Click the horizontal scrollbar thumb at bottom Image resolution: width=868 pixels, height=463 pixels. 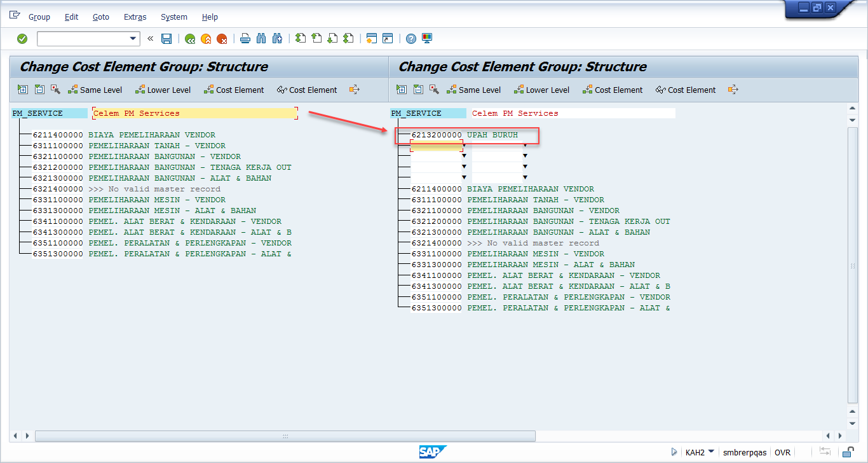[285, 436]
